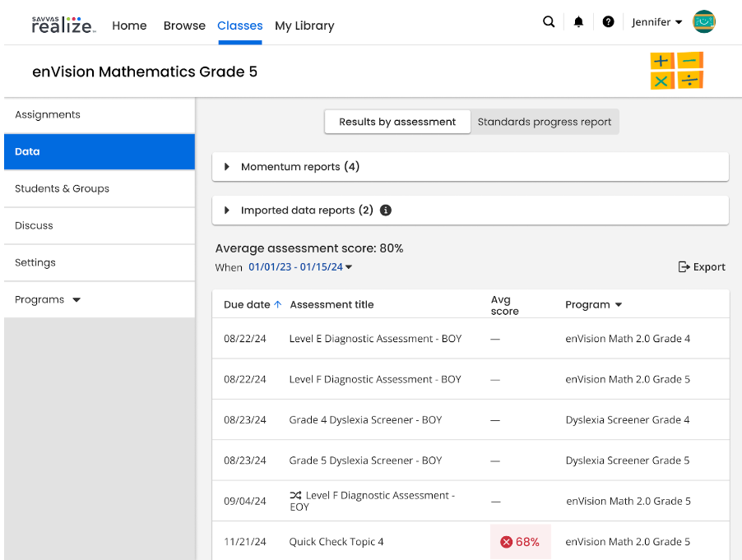Open Grade 5 Dyslexia Screener - BOY

click(365, 460)
